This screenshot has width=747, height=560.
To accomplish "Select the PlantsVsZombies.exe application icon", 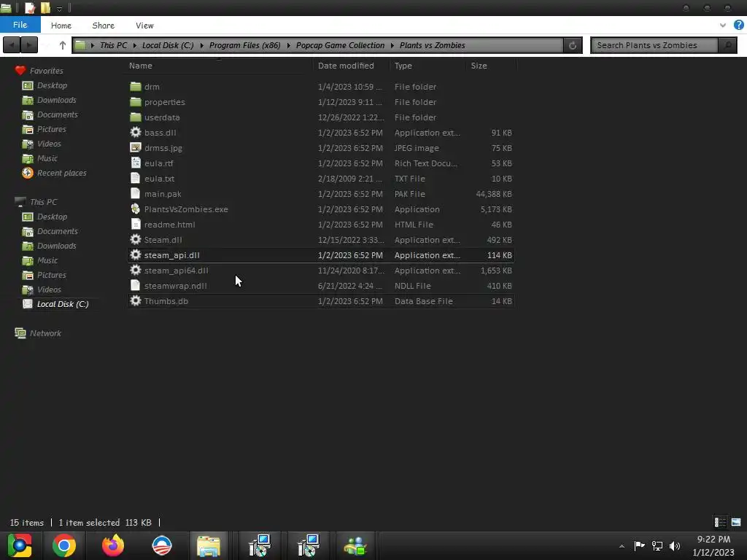I will click(136, 209).
